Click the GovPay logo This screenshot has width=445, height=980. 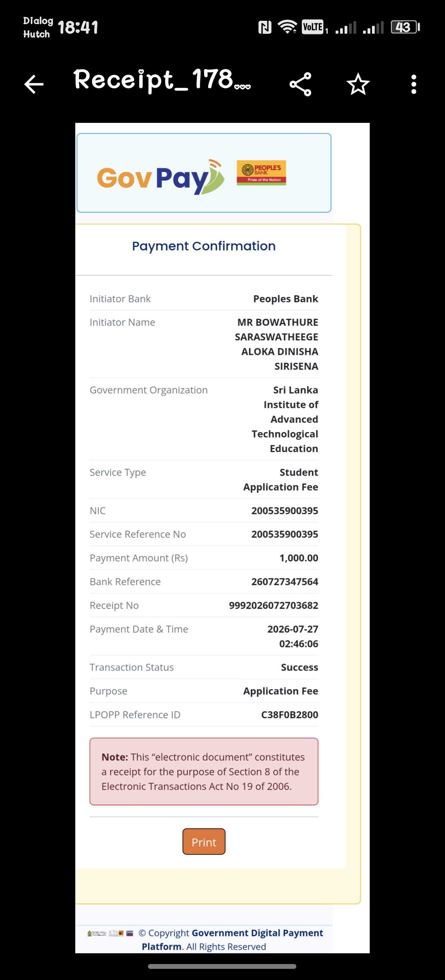pos(160,177)
